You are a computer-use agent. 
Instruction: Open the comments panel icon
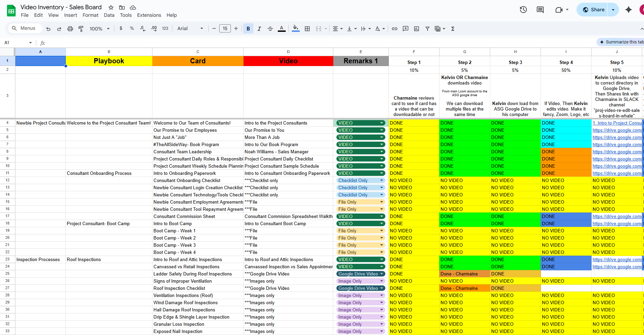pos(540,10)
